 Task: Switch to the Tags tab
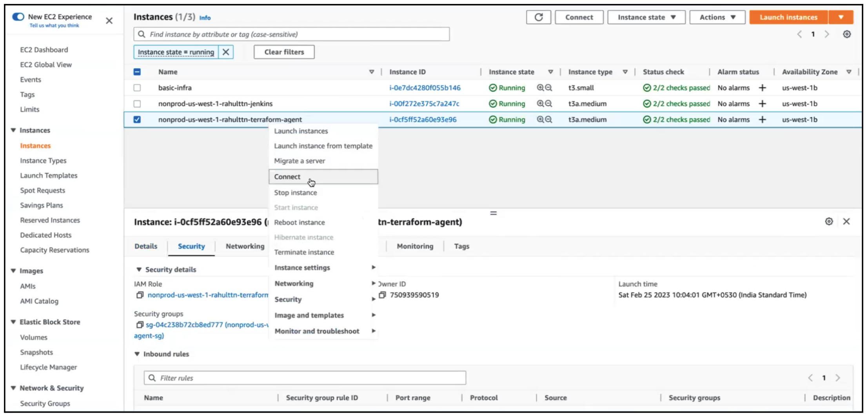tap(461, 246)
